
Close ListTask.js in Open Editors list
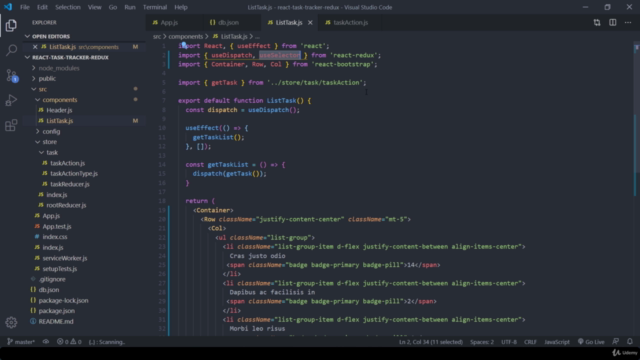pyautogui.click(x=35, y=47)
